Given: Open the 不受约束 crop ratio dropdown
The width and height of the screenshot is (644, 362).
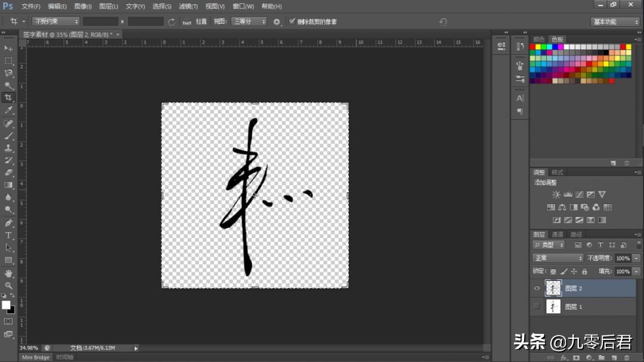Looking at the screenshot, I should click(x=55, y=21).
